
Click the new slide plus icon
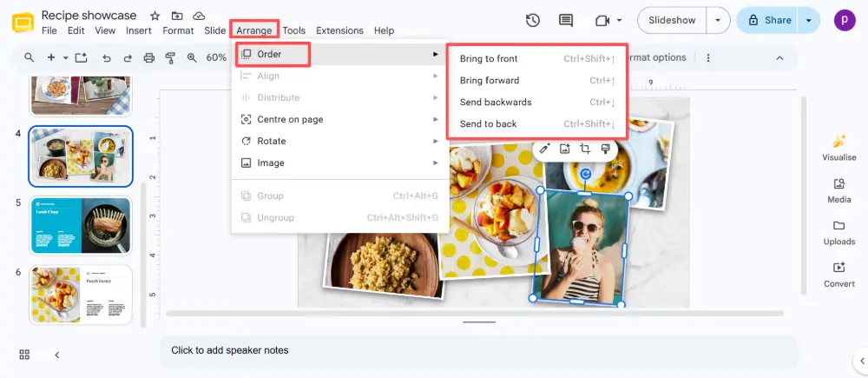coord(51,57)
